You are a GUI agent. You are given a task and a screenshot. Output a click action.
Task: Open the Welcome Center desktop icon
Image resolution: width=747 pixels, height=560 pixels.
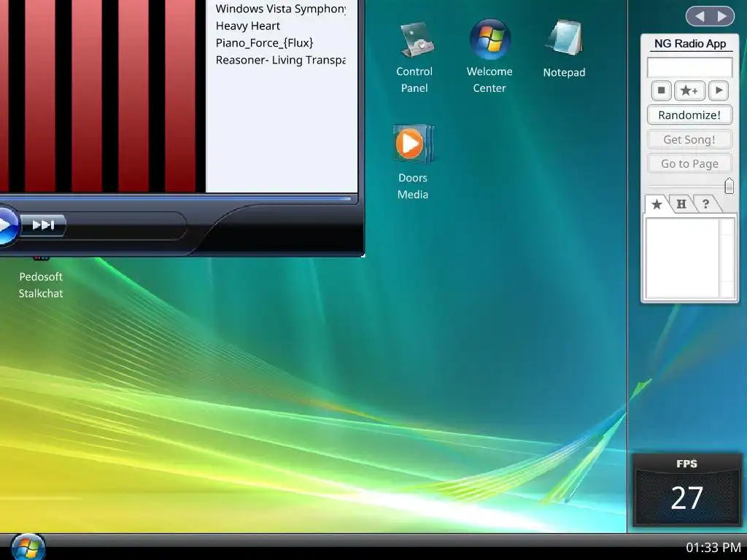click(489, 57)
